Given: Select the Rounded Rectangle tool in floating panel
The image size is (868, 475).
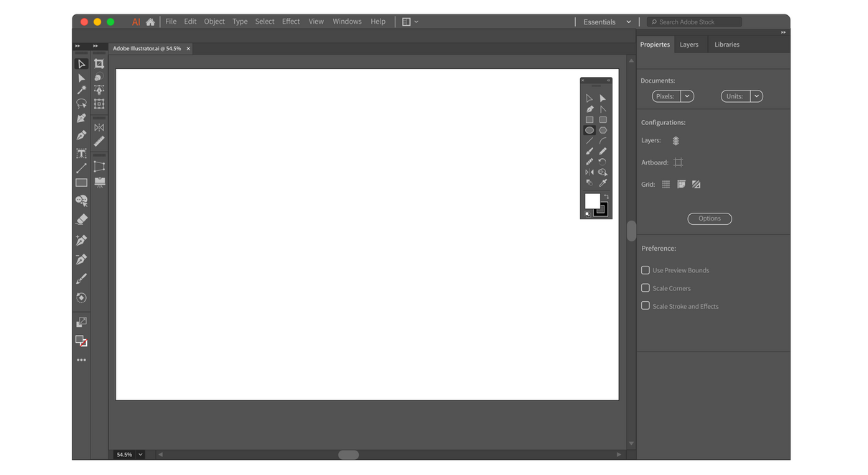Looking at the screenshot, I should (603, 120).
